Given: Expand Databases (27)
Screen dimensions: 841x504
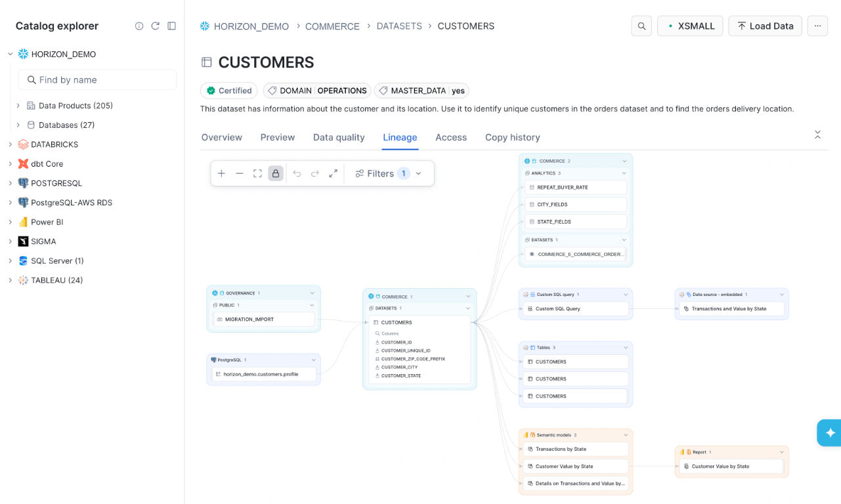Looking at the screenshot, I should pos(18,125).
